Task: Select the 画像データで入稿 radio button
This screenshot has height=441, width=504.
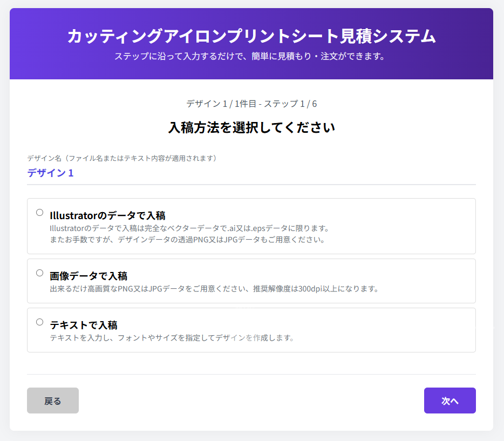Action: coord(39,273)
